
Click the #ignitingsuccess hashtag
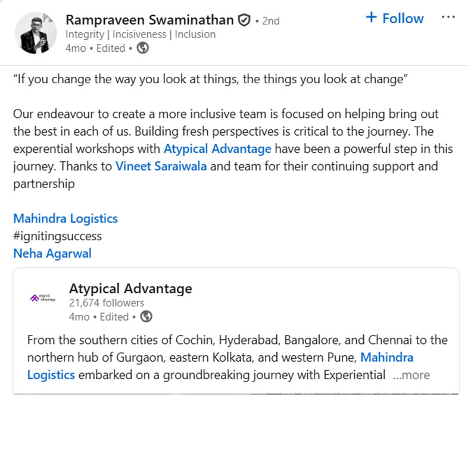[x=57, y=236]
